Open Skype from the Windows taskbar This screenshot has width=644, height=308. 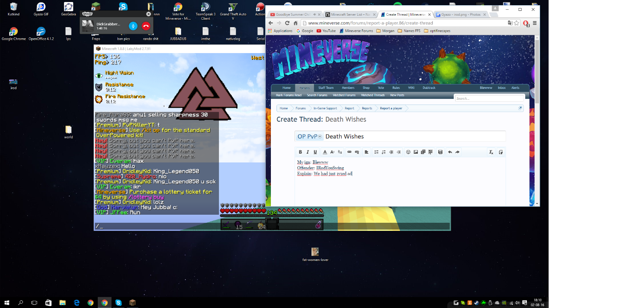coord(118,302)
